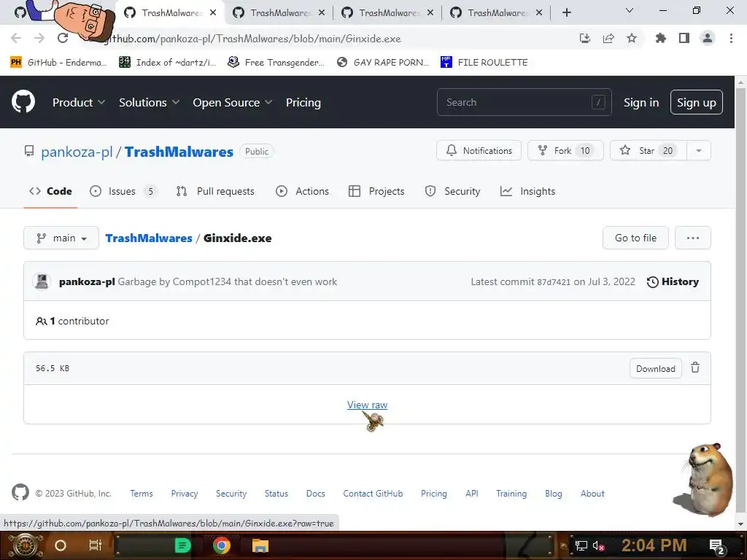Open Task View on the taskbar
The width and height of the screenshot is (747, 560).
96,545
